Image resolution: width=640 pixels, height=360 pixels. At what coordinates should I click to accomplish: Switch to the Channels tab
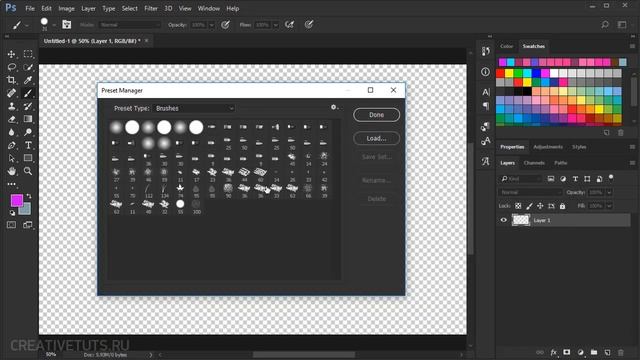coord(534,163)
